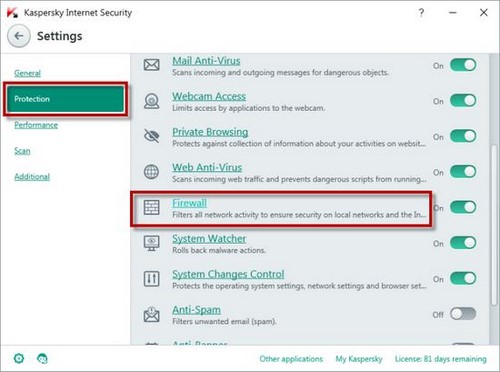Click the Anti-Spam envelope icon
Screen dimensions: 500x372
coord(151,314)
